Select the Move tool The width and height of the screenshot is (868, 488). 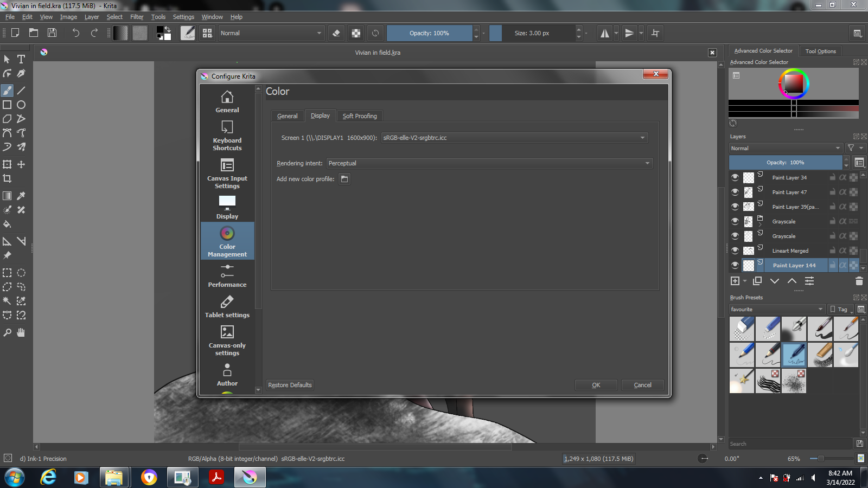pyautogui.click(x=21, y=164)
